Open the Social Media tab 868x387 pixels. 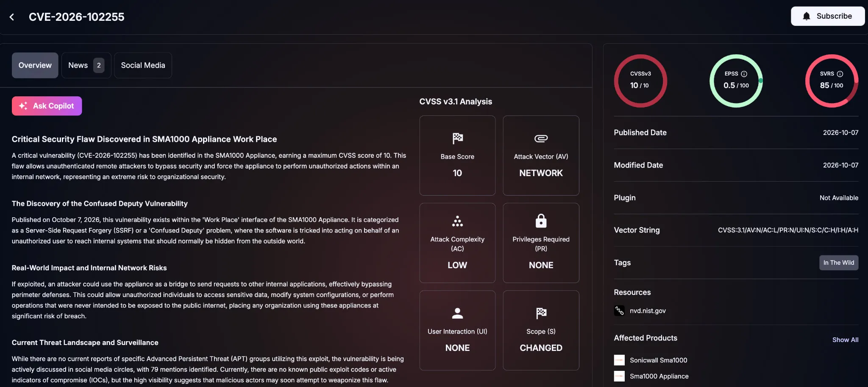[143, 65]
